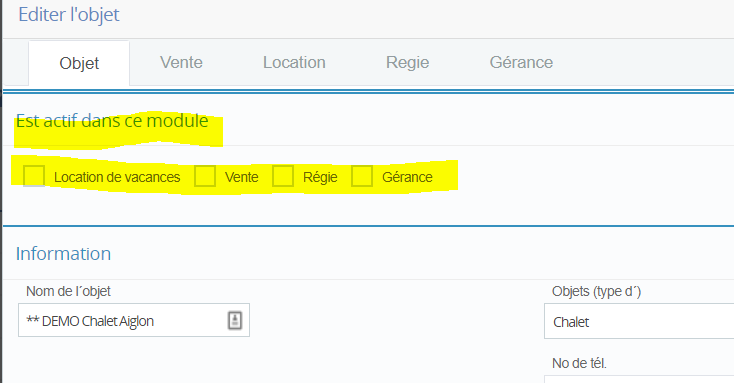This screenshot has height=383, width=734.
Task: Click the No de tél. input field
Action: pyautogui.click(x=639, y=379)
